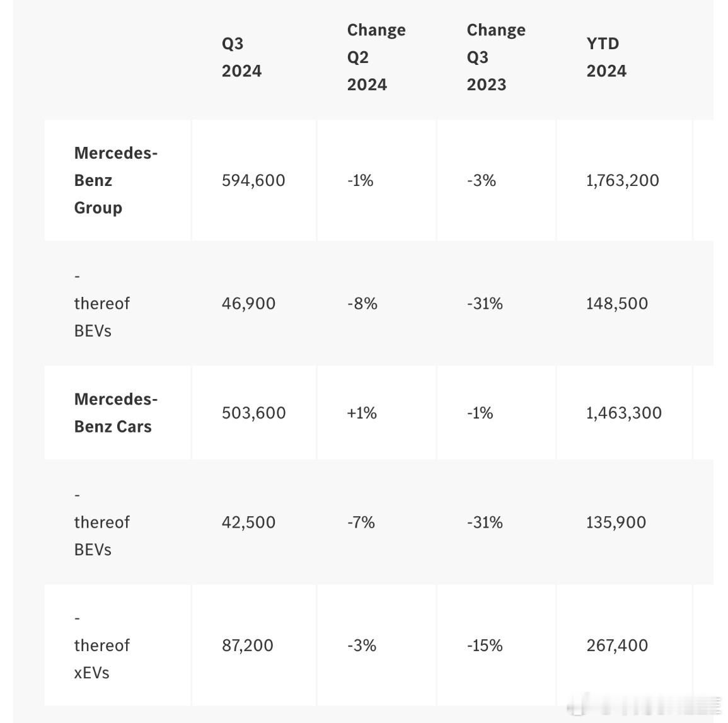Image resolution: width=728 pixels, height=723 pixels.
Task: Click the Change Q2 2024 column header
Action: [x=376, y=57]
